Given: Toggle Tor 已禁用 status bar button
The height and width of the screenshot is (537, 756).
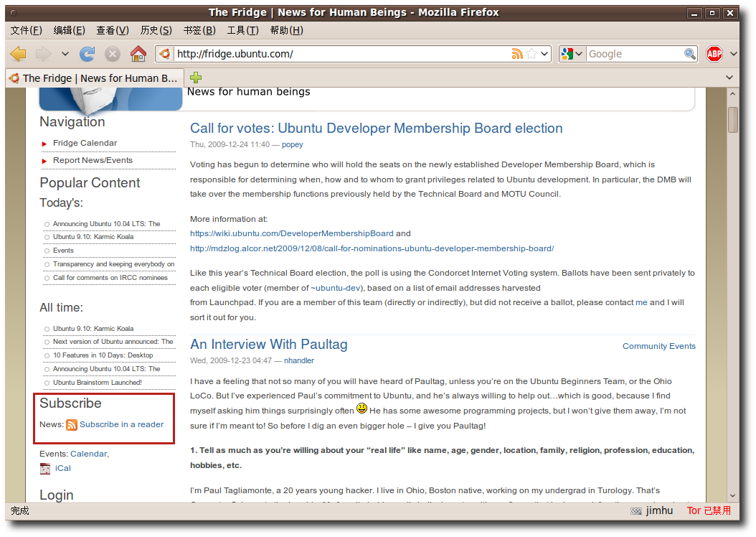Looking at the screenshot, I should click(x=709, y=510).
